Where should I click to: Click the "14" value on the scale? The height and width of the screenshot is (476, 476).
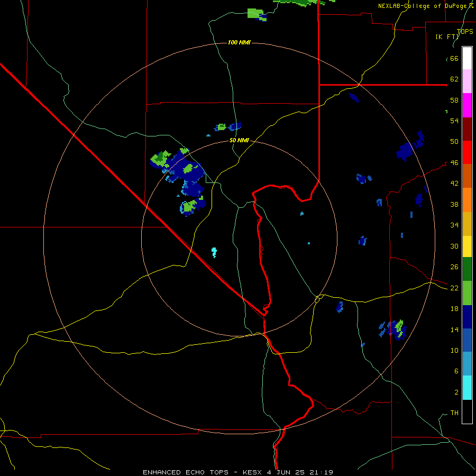[454, 329]
